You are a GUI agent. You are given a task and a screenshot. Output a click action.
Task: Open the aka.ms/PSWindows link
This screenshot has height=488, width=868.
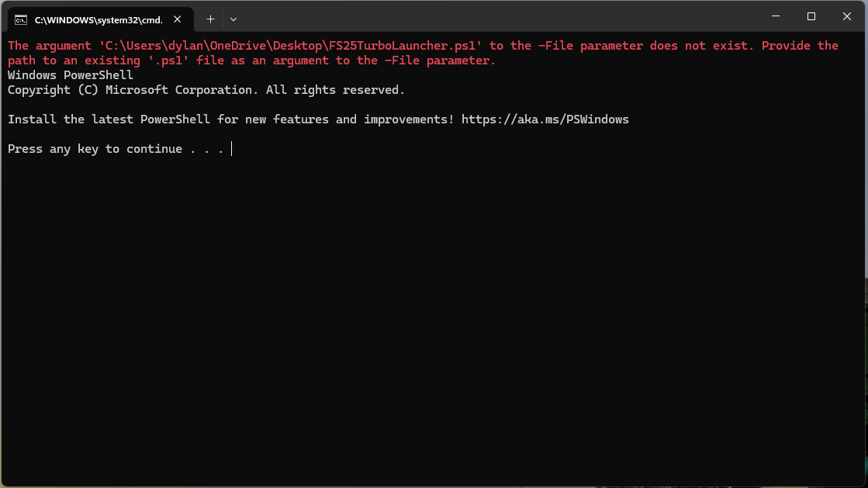click(545, 119)
